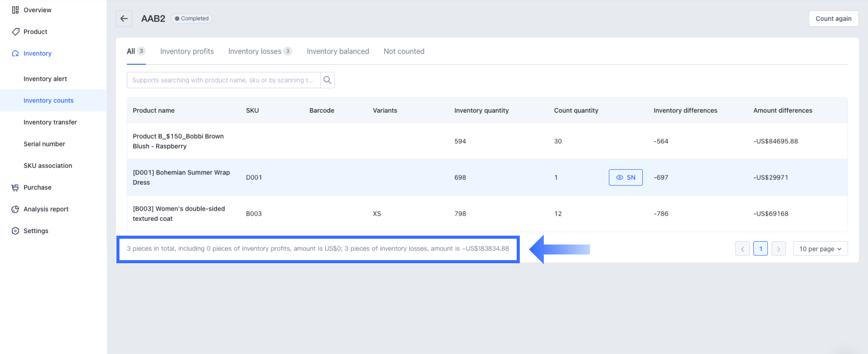Open Inventory transfer in the sidebar
Image resolution: width=868 pixels, height=354 pixels.
pyautogui.click(x=50, y=122)
